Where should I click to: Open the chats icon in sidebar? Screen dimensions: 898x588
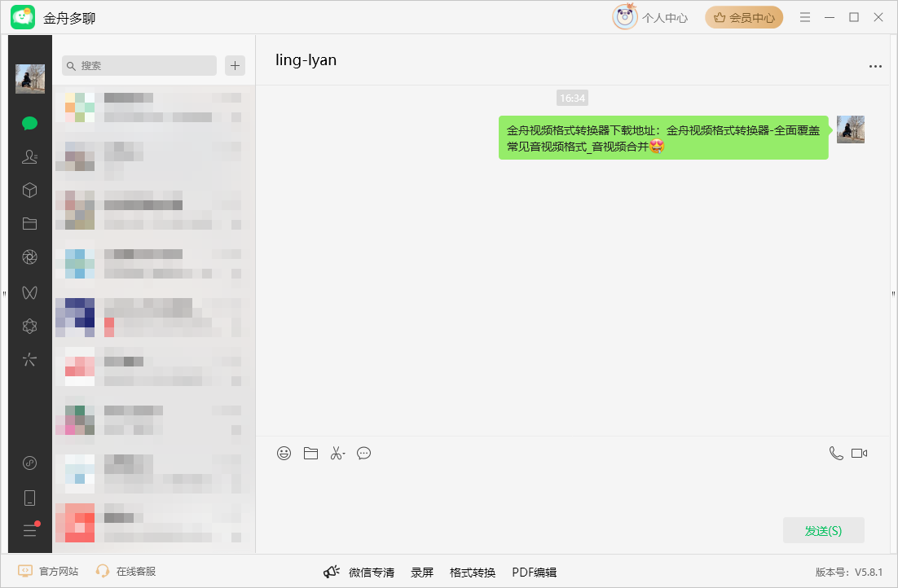[30, 124]
